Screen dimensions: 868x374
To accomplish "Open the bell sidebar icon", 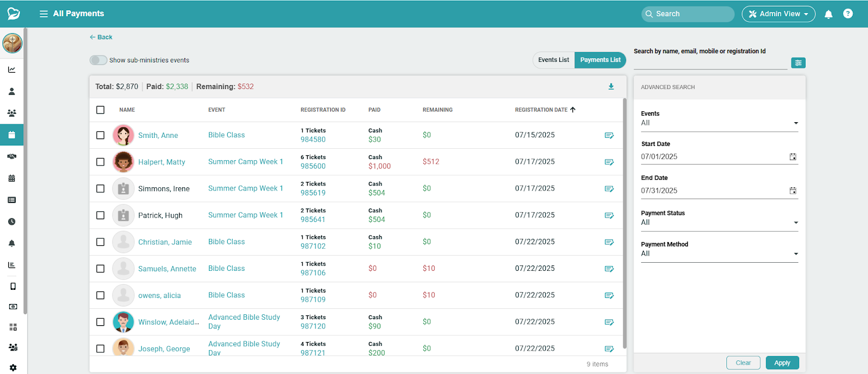I will (x=12, y=243).
